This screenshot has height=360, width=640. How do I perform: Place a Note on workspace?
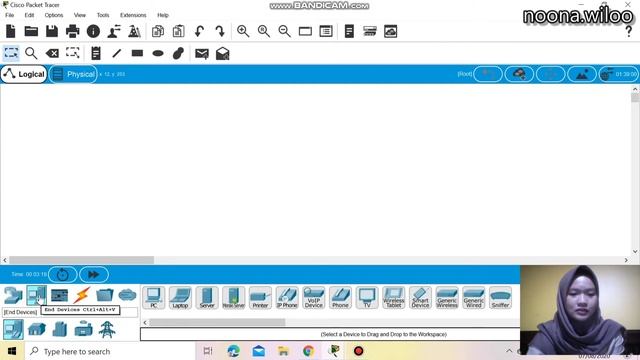coord(96,53)
